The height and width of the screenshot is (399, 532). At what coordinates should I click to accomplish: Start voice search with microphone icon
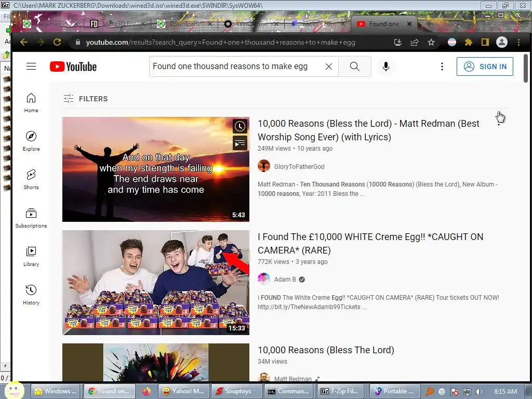click(386, 66)
